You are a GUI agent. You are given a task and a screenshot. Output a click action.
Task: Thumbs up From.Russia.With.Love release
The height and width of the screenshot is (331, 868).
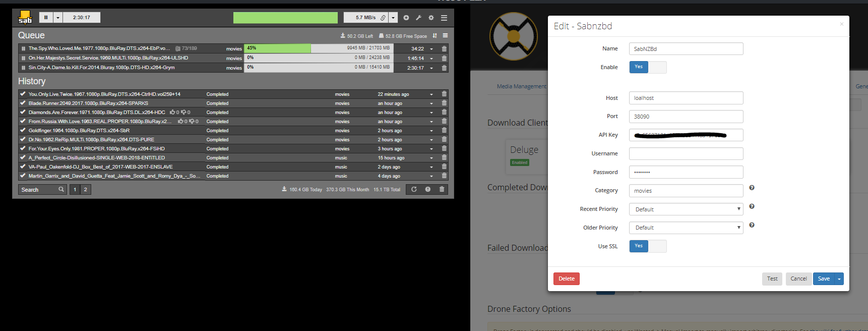tap(180, 121)
